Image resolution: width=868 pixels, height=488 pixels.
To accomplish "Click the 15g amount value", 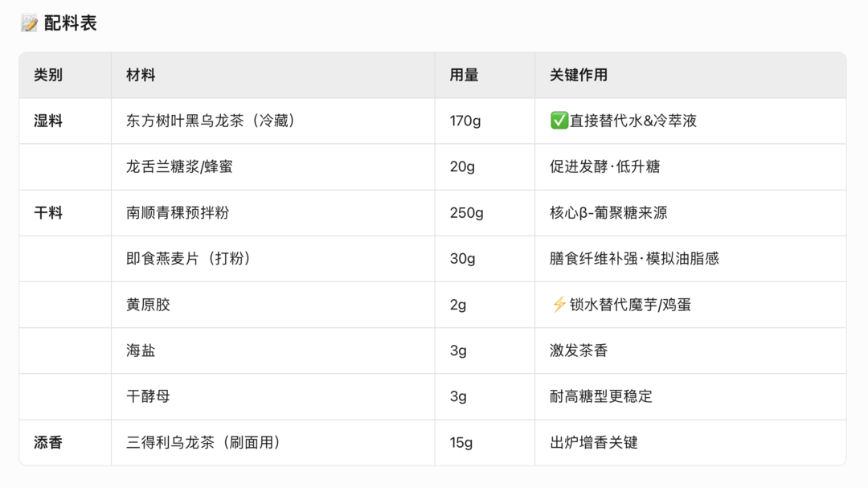I will 461,443.
